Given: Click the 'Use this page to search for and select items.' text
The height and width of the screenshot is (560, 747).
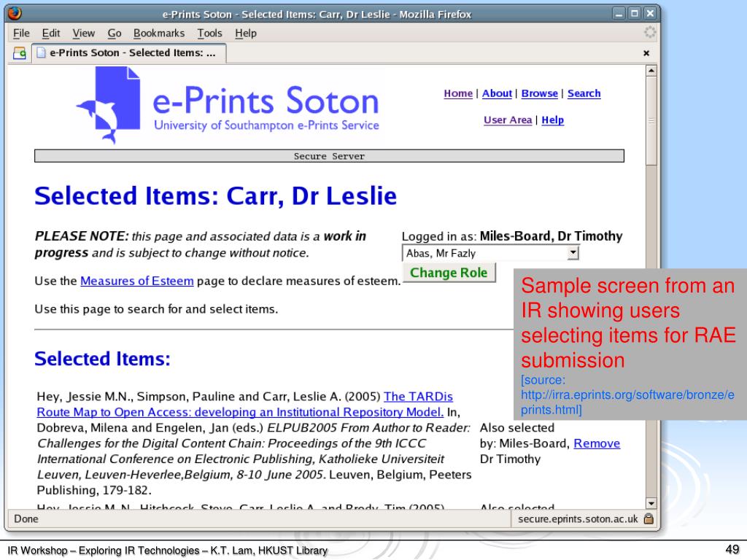Looking at the screenshot, I should coord(156,309).
